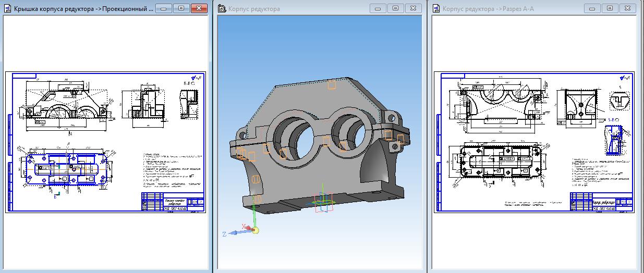Click the 3D part icon in Корпус редуктора title

(222, 9)
